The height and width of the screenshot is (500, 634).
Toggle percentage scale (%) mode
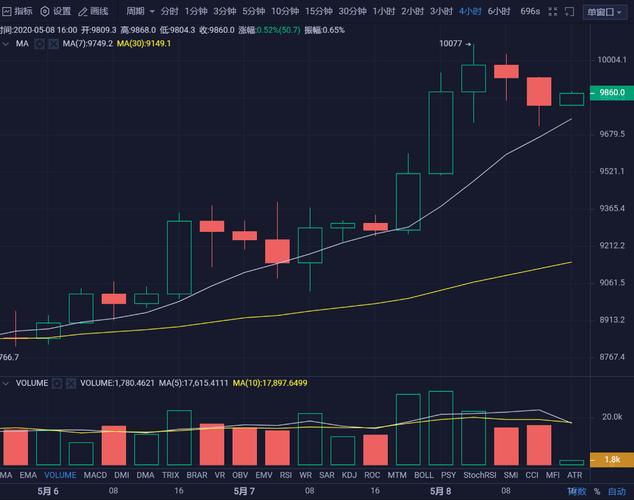(x=597, y=491)
